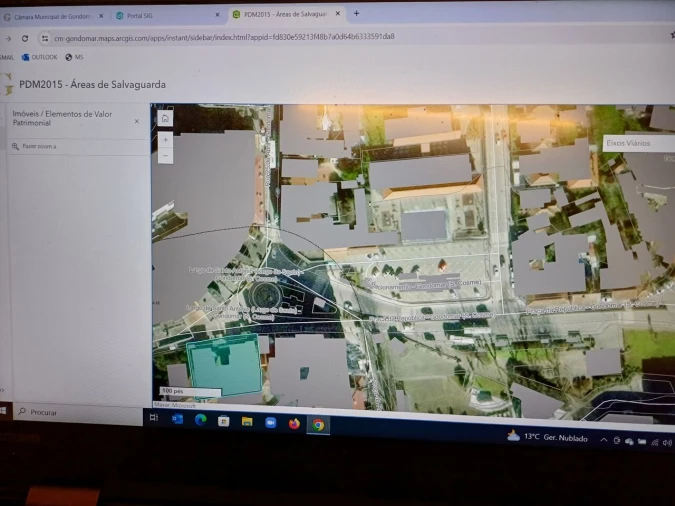The image size is (675, 506).
Task: Open Firefox from the taskbar
Action: 294,423
